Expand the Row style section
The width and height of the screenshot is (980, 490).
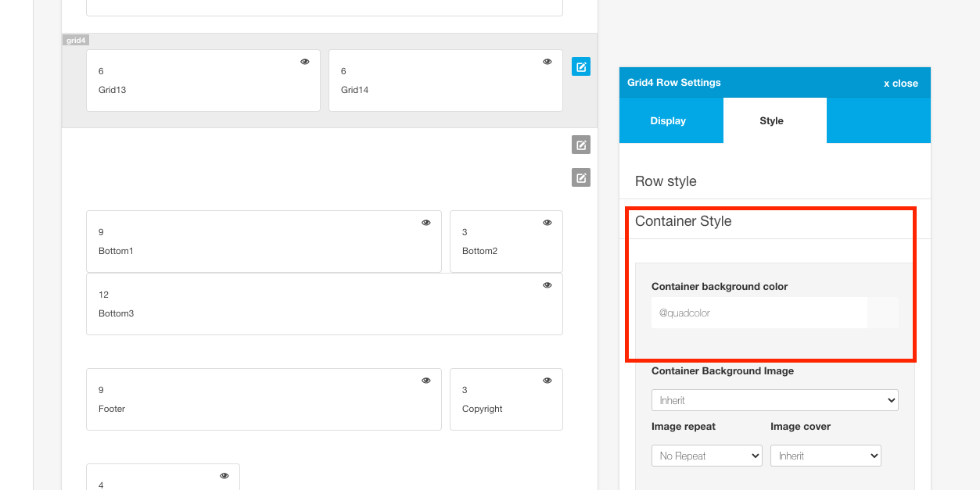[x=666, y=181]
